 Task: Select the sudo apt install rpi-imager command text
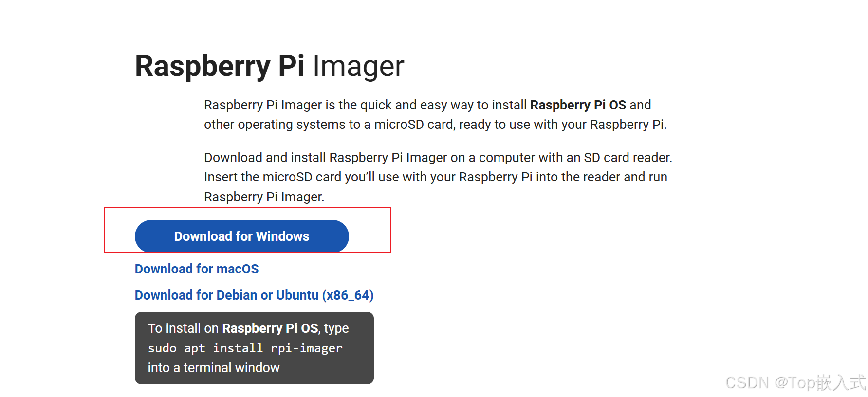[x=245, y=348]
